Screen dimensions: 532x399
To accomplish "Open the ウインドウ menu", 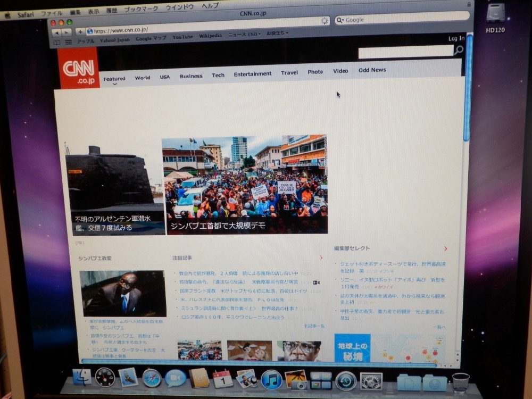I will point(180,7).
